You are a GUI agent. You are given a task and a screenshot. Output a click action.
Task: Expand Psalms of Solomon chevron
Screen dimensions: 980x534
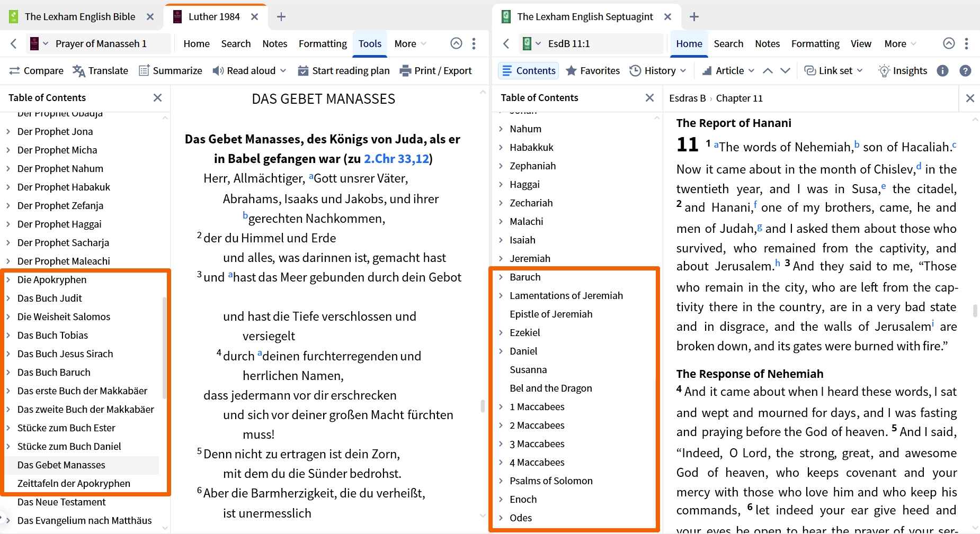click(501, 481)
